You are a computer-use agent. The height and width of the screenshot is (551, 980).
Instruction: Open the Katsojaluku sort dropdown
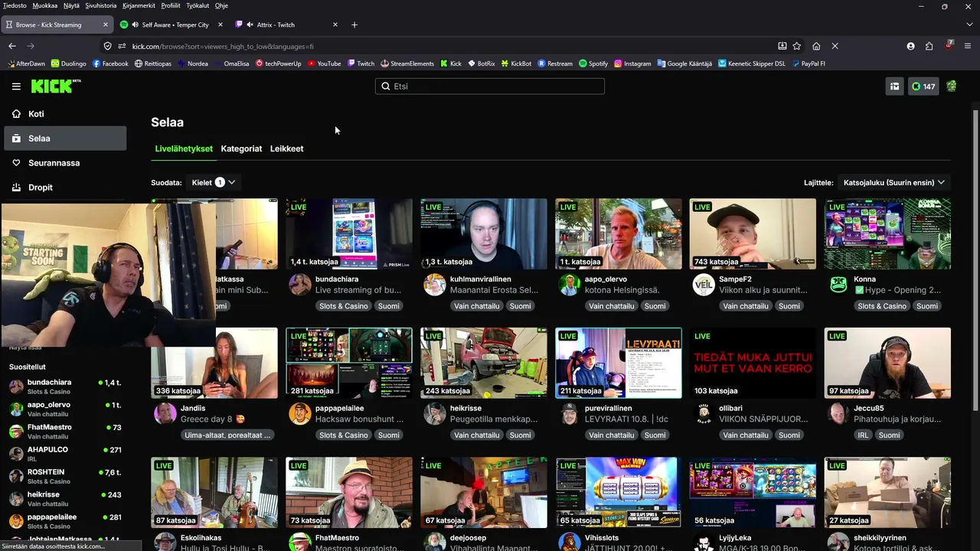pyautogui.click(x=894, y=182)
